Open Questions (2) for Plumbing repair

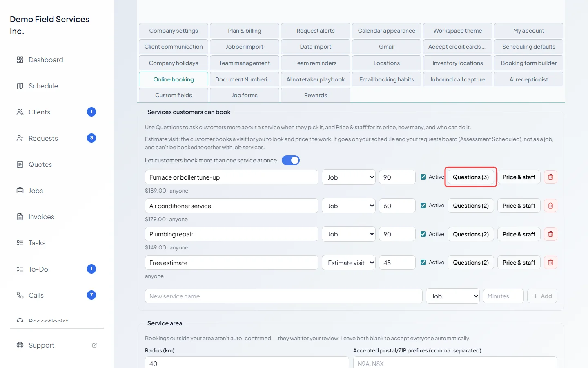471,234
